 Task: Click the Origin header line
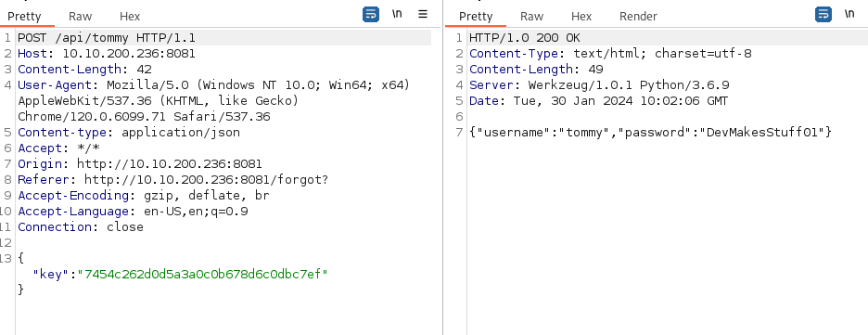click(x=140, y=164)
